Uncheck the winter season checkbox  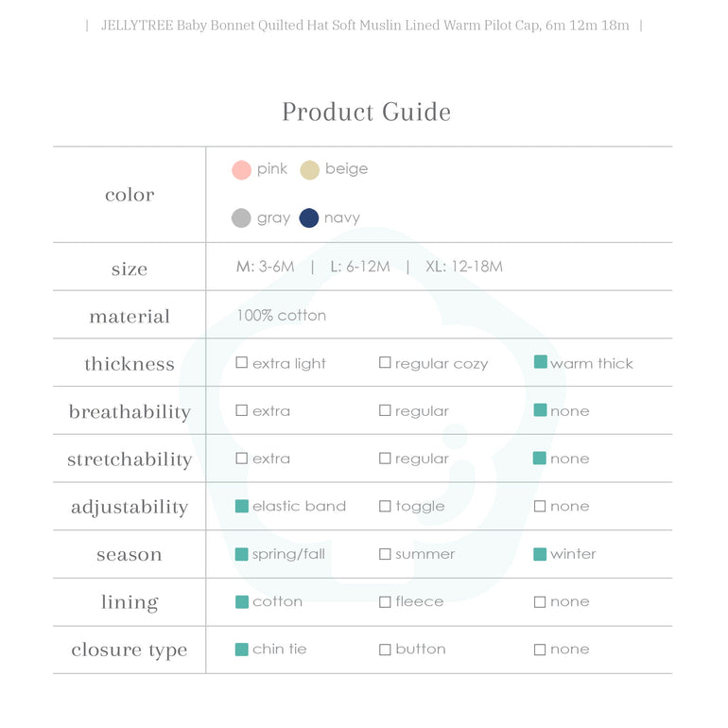coord(540,554)
